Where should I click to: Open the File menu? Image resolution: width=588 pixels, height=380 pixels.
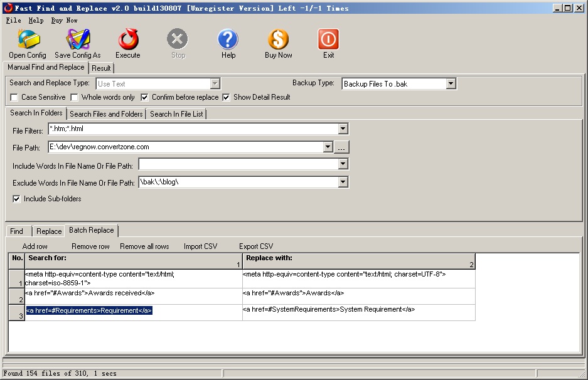(13, 20)
